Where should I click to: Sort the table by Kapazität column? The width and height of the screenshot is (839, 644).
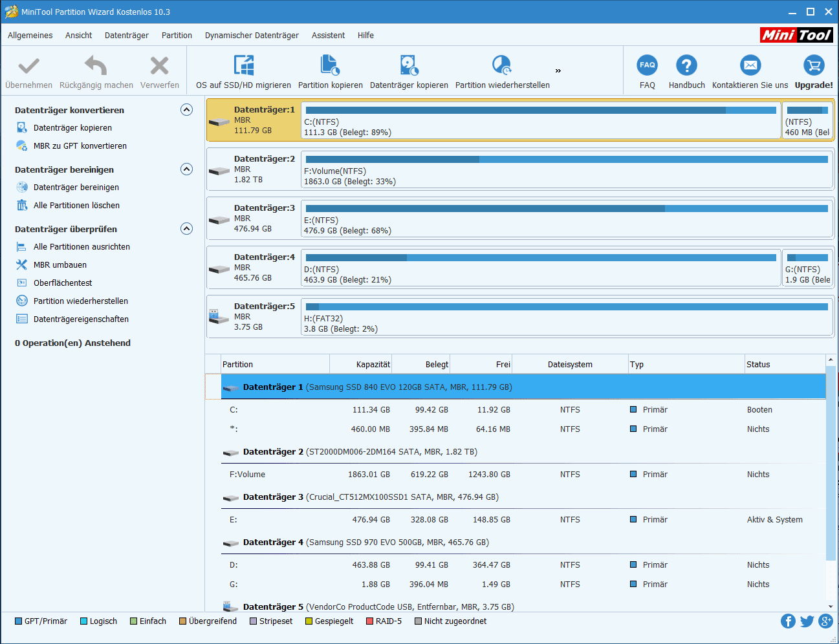click(360, 365)
